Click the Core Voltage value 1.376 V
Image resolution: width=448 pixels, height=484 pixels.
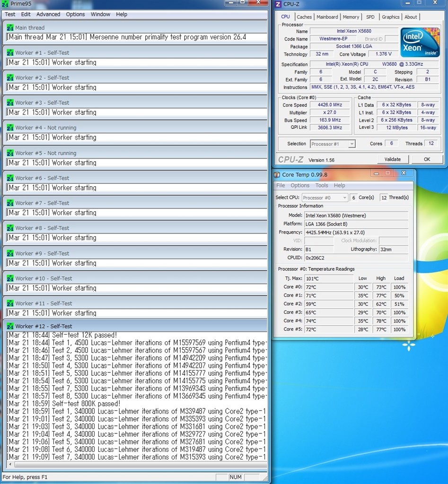point(383,54)
